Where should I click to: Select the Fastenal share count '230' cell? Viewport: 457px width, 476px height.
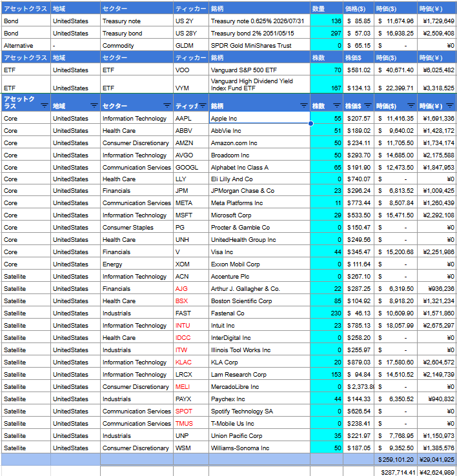coord(327,313)
